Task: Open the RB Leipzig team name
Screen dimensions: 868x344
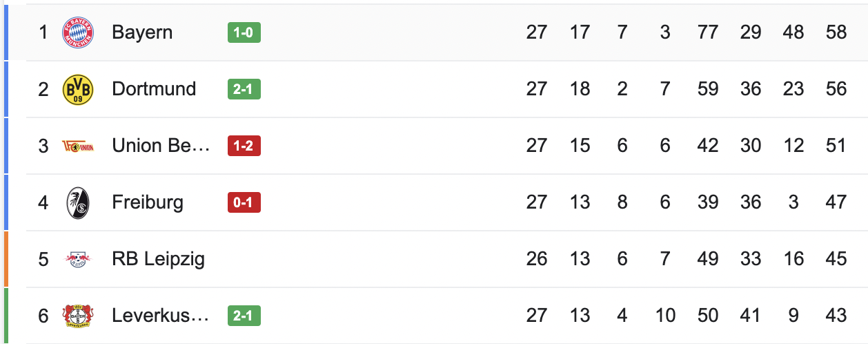Action: pyautogui.click(x=158, y=259)
